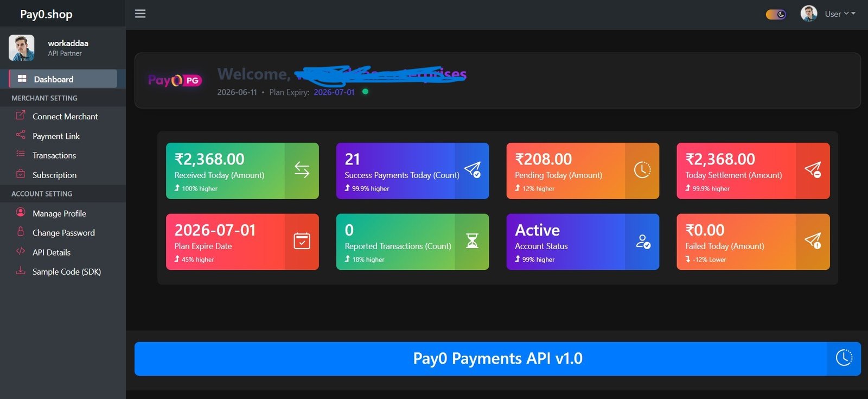This screenshot has width=868, height=399.
Task: Switch the dark mode toggle
Action: click(776, 14)
